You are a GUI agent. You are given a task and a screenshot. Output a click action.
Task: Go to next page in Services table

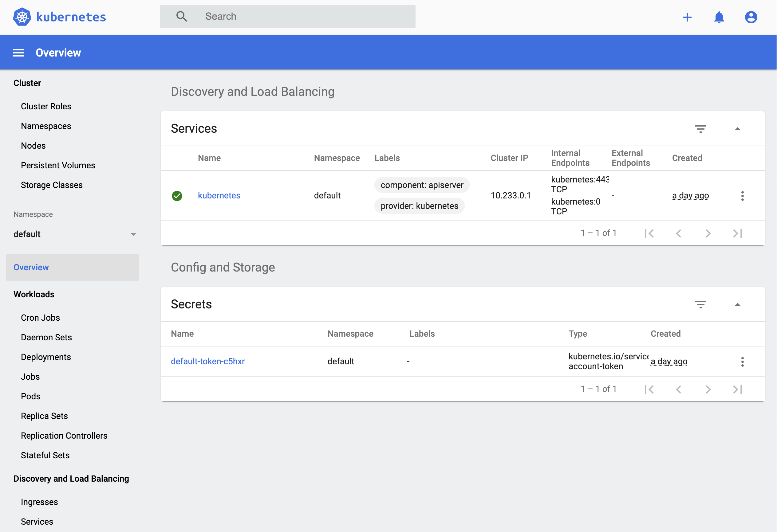(x=708, y=233)
